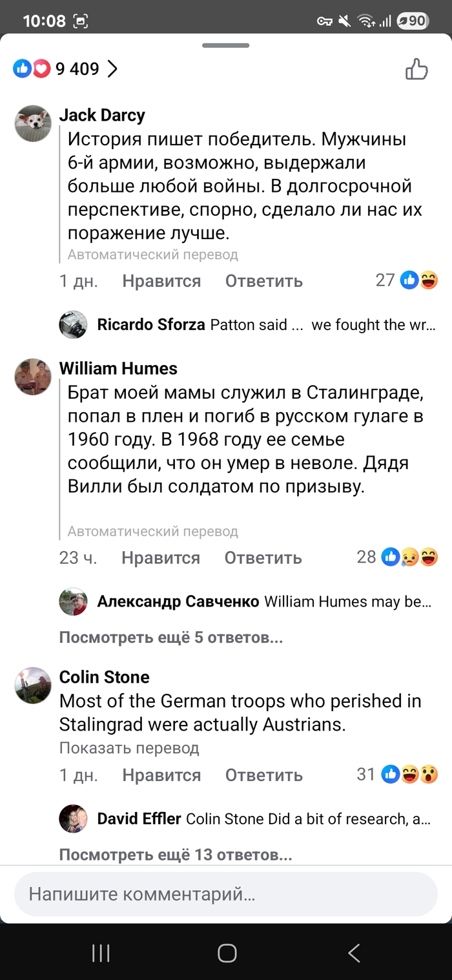This screenshot has height=980, width=452.
Task: Like Jack Darcy's comment with Нравится
Action: coord(161,281)
